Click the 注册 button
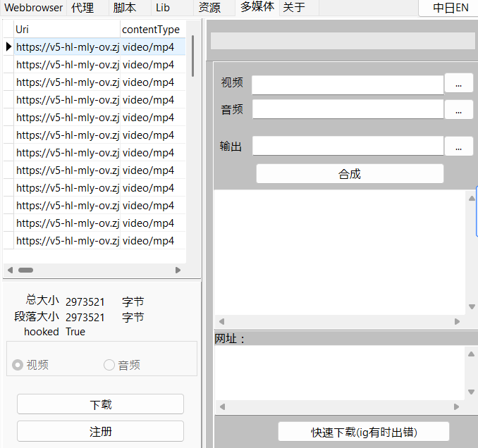Viewport: 478px width, 448px height. coord(100,431)
